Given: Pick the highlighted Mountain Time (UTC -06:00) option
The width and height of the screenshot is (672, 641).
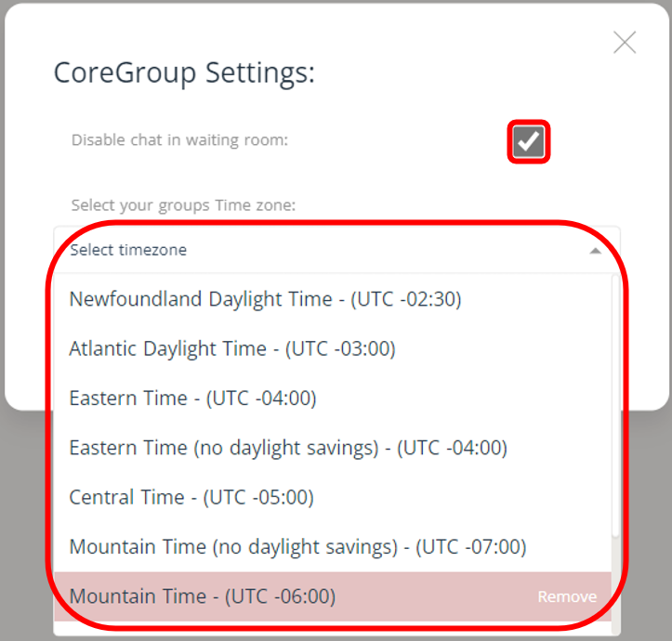Looking at the screenshot, I should (x=203, y=596).
